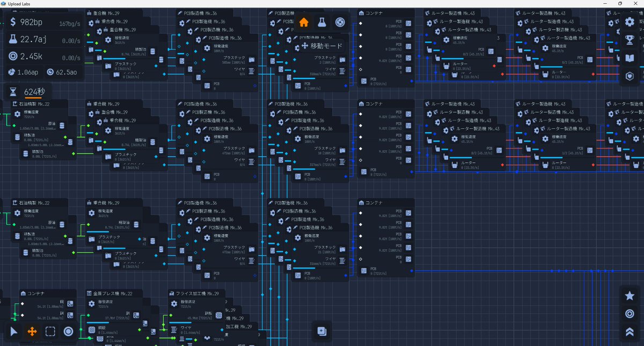This screenshot has width=644, height=346.
Task: Open settings with the gear in the right sidebar
Action: click(x=630, y=22)
